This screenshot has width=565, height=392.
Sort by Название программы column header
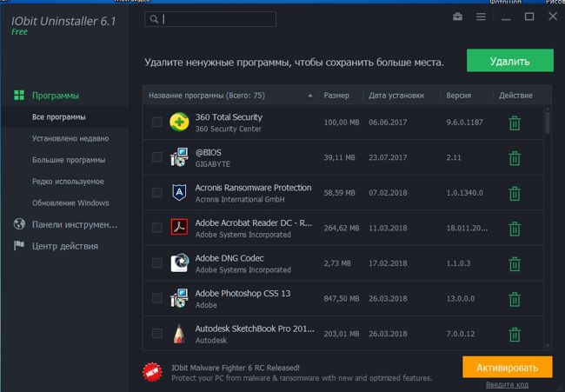click(x=207, y=96)
